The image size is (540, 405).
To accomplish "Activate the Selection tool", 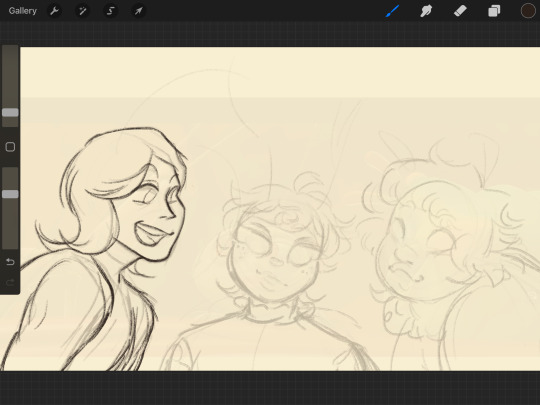I will click(x=111, y=11).
